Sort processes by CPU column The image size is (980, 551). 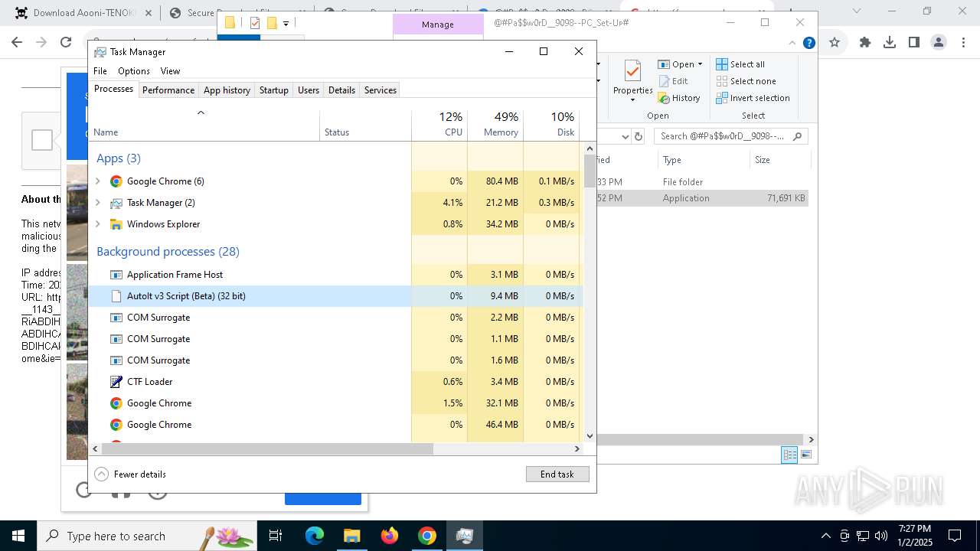[x=439, y=125]
